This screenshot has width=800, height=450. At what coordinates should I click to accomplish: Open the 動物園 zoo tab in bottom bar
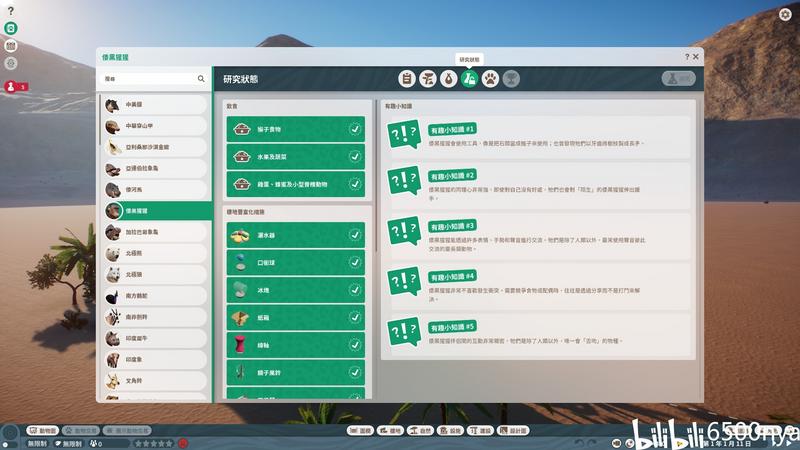[x=43, y=431]
